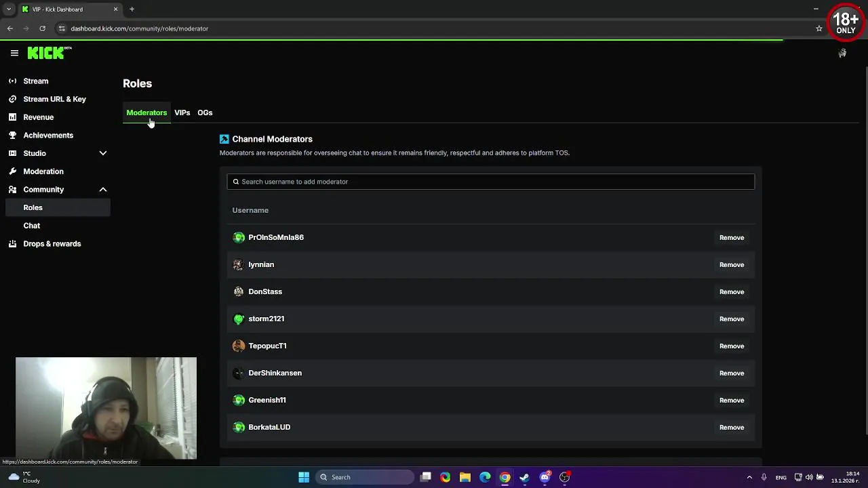
Task: Bookmark this page with star icon
Action: [x=819, y=28]
